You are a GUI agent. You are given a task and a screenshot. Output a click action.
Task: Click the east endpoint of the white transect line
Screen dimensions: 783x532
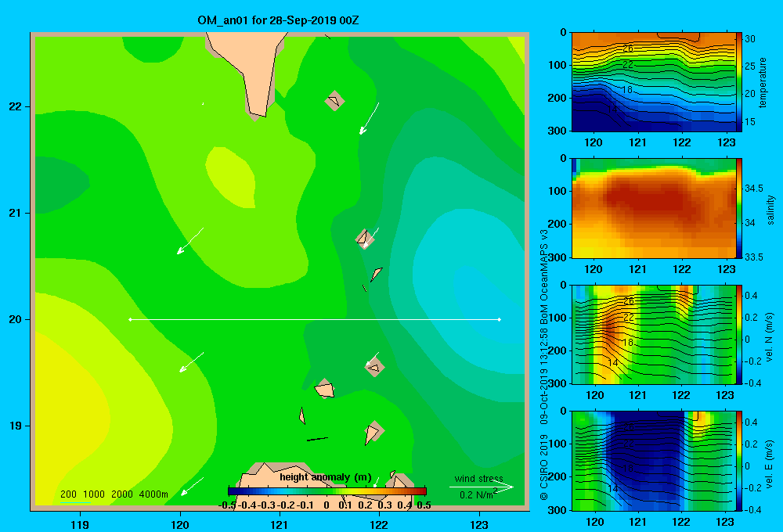pyautogui.click(x=500, y=319)
